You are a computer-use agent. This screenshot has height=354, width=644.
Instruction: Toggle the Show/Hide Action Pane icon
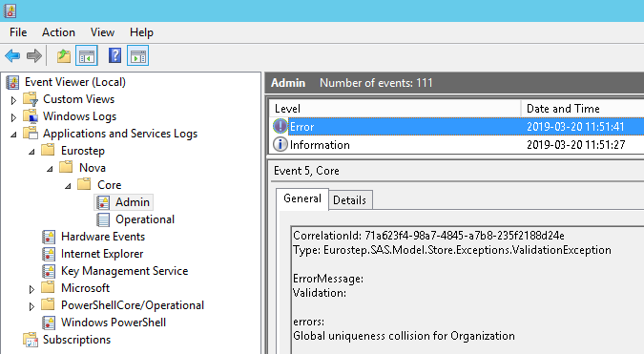coord(138,56)
